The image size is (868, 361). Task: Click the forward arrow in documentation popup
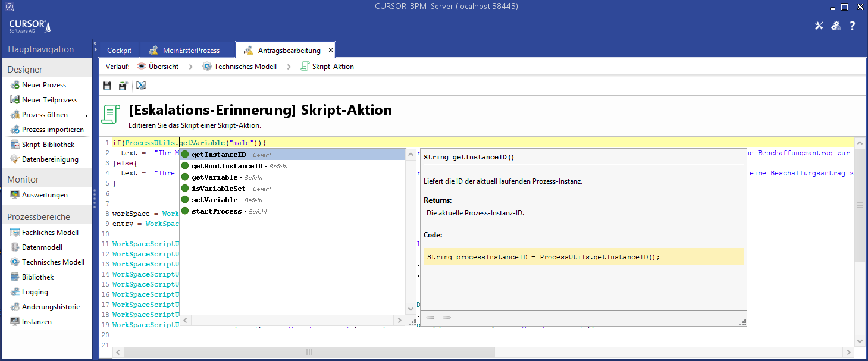(x=447, y=318)
